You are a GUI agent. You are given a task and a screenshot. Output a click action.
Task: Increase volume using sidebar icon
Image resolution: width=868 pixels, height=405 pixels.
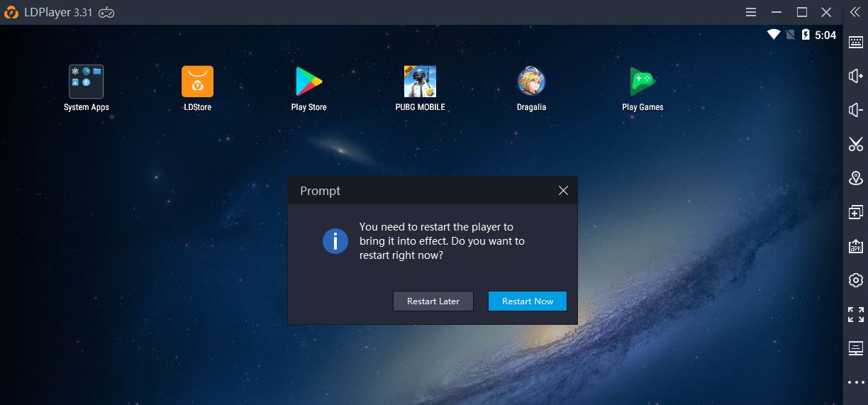(855, 76)
